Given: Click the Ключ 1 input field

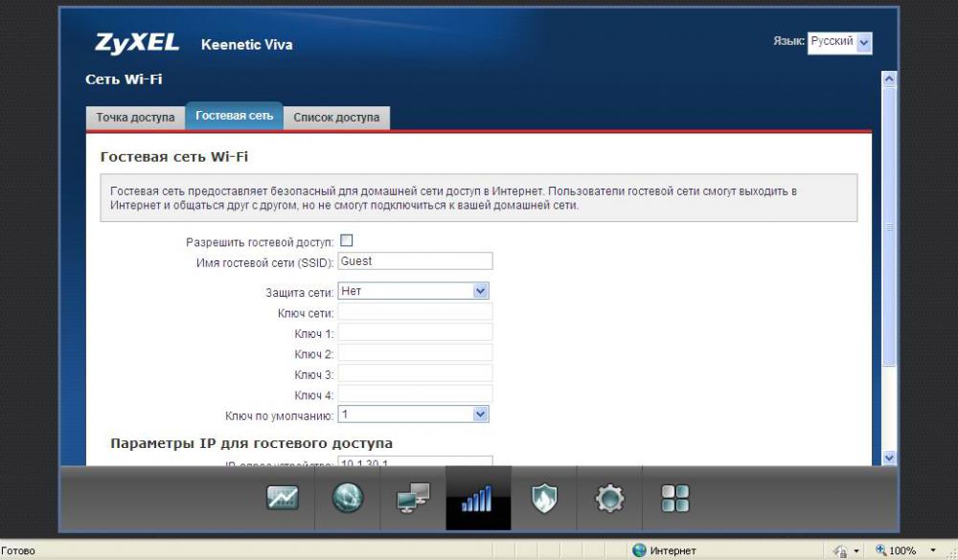Looking at the screenshot, I should pyautogui.click(x=415, y=332).
